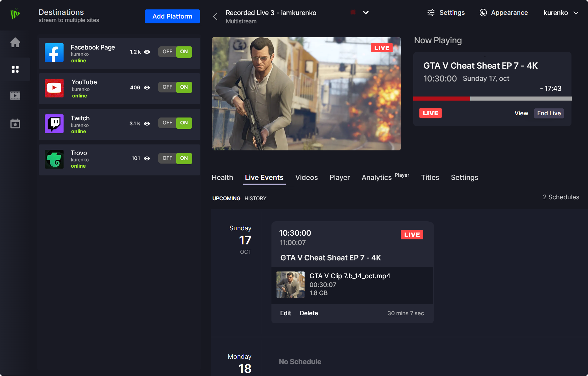Turn off streaming to Facebook Page
588x376 pixels.
click(167, 52)
